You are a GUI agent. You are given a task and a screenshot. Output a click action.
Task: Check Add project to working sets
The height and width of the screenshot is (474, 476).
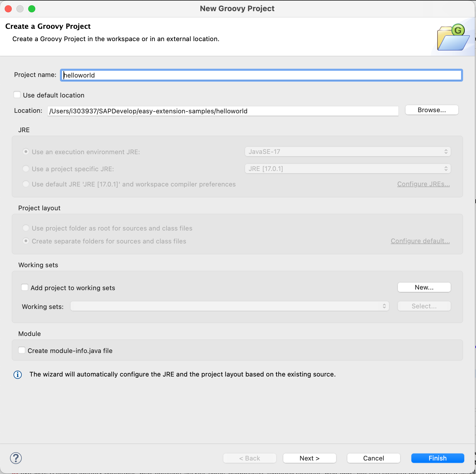(25, 288)
